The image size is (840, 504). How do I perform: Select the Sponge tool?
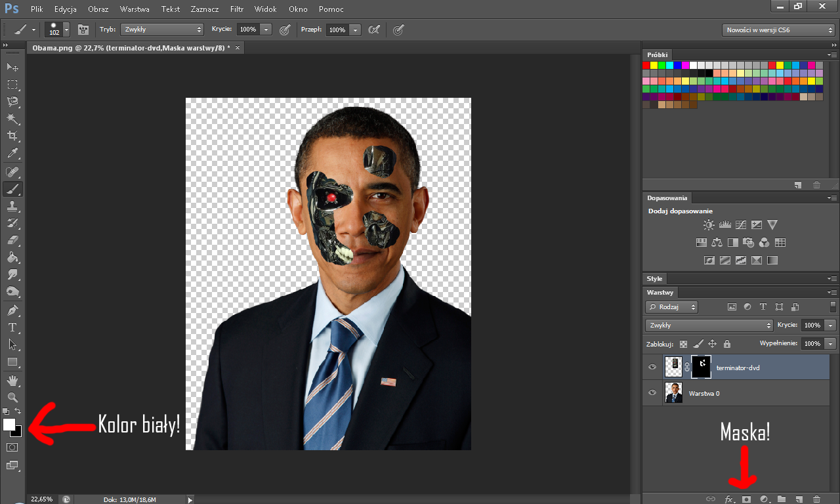[x=12, y=291]
